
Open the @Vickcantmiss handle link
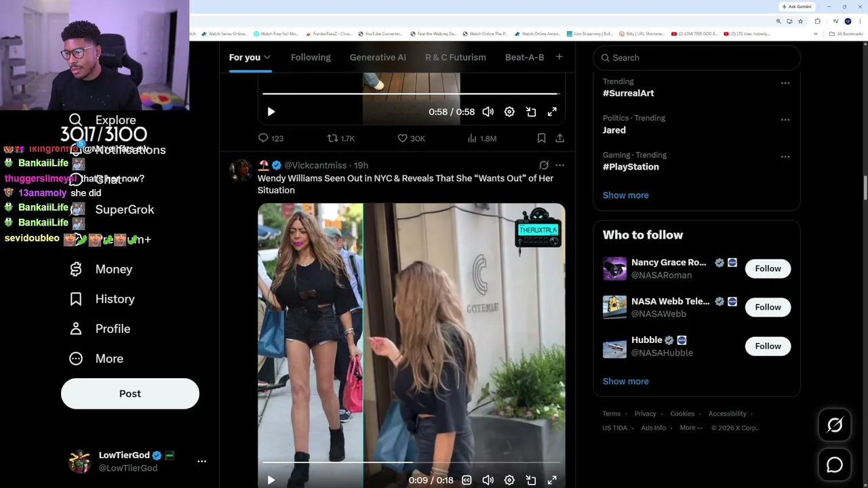315,165
